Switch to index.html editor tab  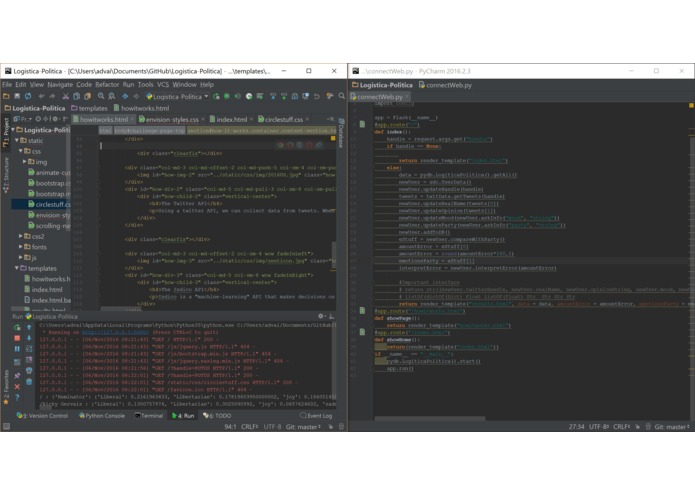[231, 120]
